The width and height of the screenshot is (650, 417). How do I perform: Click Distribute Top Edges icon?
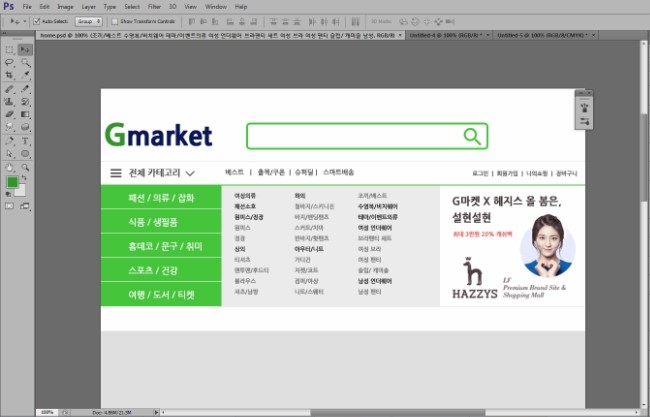pos(273,21)
